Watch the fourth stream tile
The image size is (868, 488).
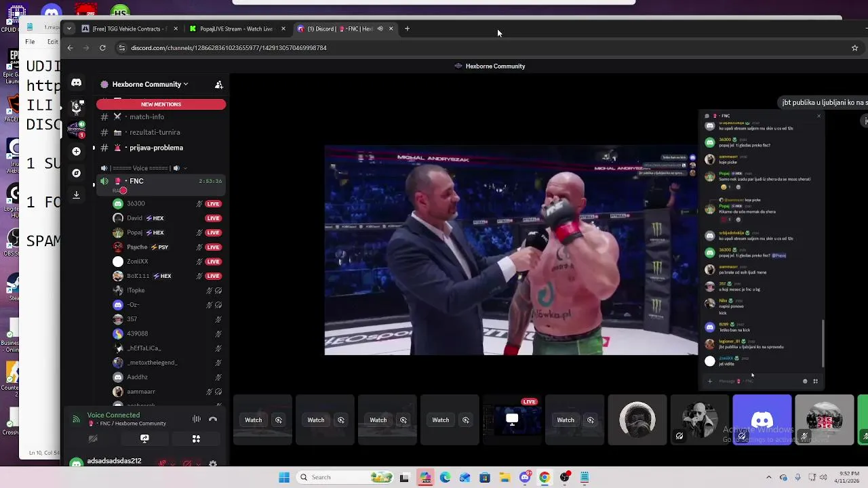tap(441, 420)
